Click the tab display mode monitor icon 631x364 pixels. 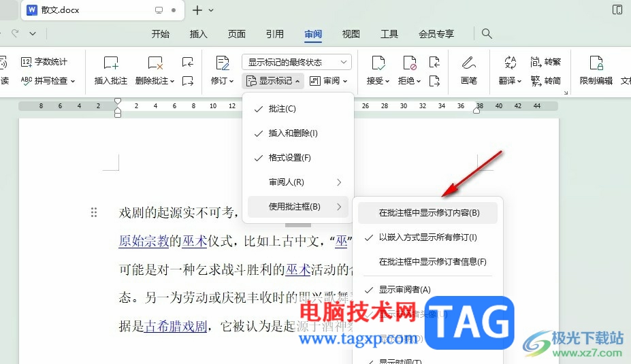pyautogui.click(x=159, y=10)
